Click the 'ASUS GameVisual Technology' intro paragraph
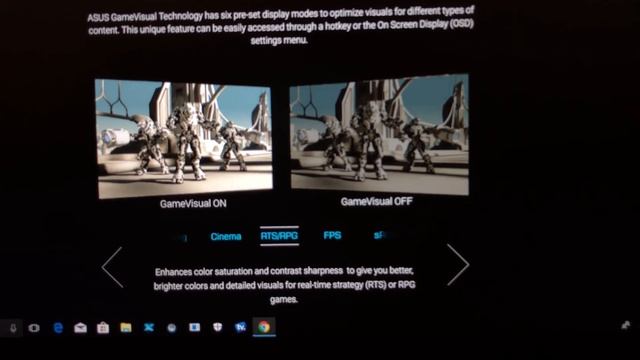640x360 pixels. pos(281,26)
